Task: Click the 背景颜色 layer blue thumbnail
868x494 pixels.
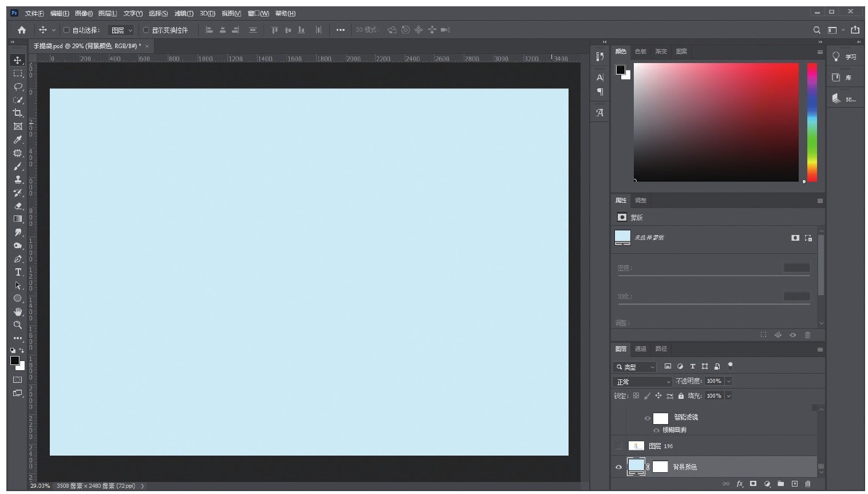Action: 636,466
